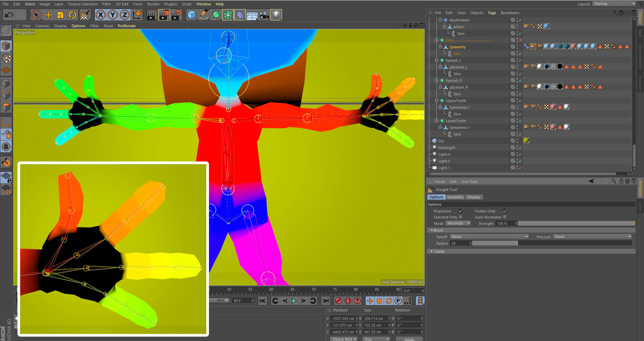Image resolution: width=644 pixels, height=341 pixels.
Task: Select the Live Selection tool
Action: pos(36,15)
